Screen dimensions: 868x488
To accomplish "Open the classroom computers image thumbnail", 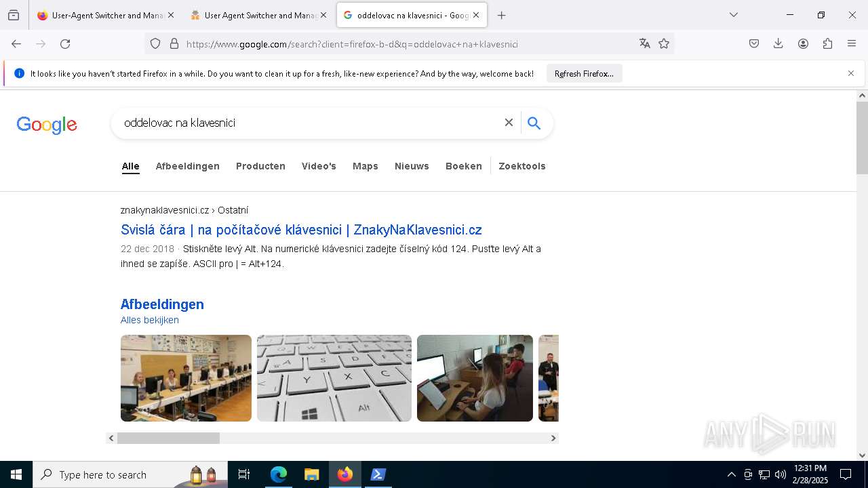I will [x=186, y=378].
